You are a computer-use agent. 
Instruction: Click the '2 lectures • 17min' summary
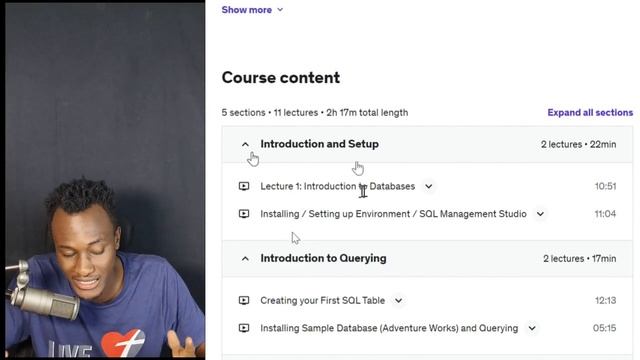coord(580,259)
